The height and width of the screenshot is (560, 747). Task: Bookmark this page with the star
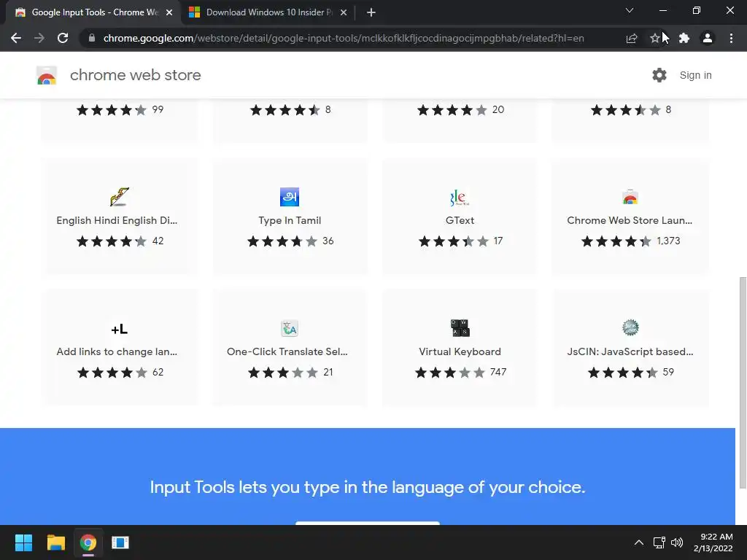(654, 38)
